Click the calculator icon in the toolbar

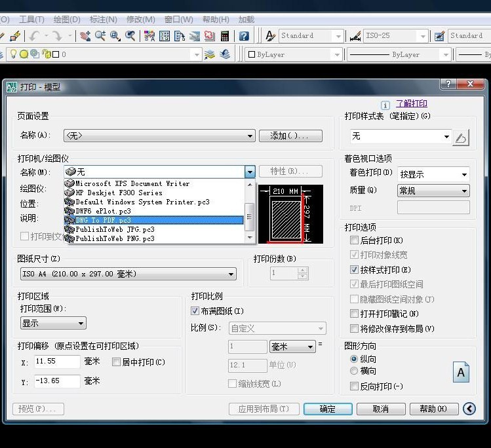225,36
